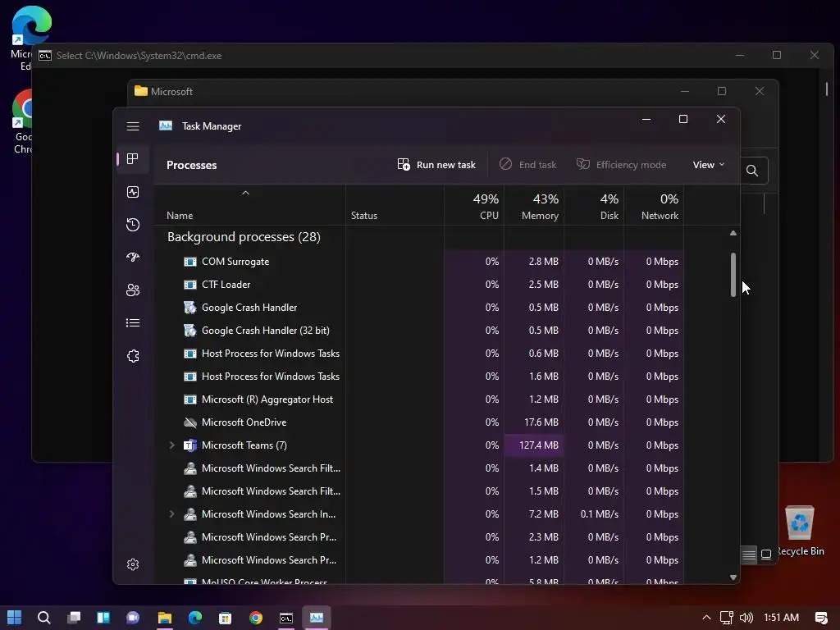Select the CTF Loader process icon

(190, 285)
